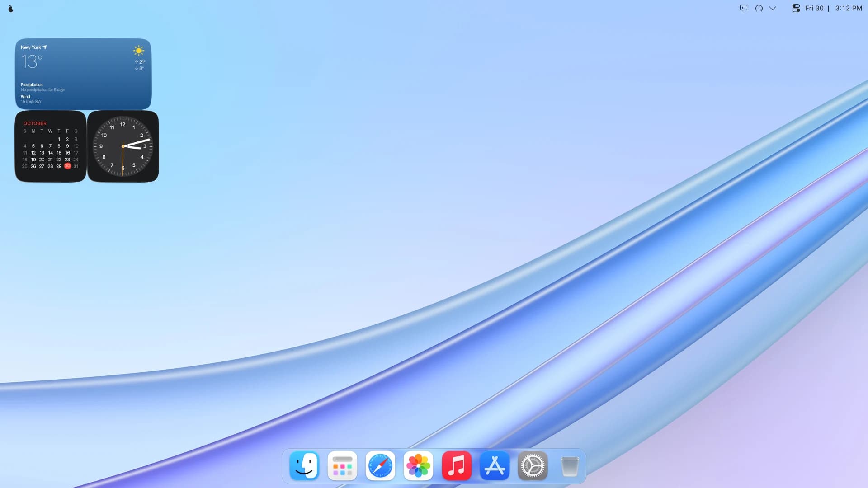This screenshot has height=488, width=868.
Task: Select highlighted day 30 in the calendar widget
Action: [67, 166]
